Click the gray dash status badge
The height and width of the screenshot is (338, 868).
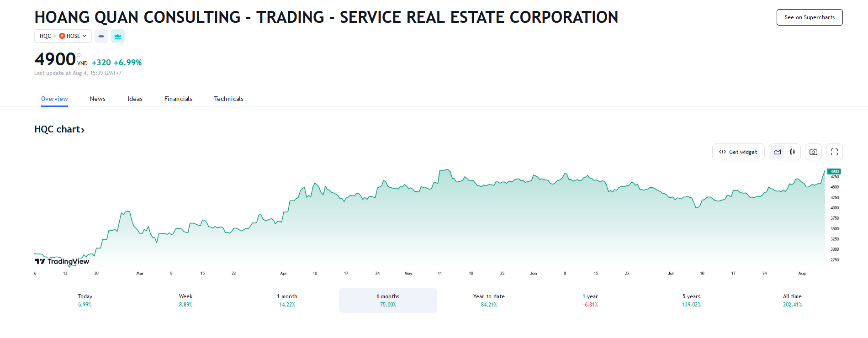tap(101, 36)
